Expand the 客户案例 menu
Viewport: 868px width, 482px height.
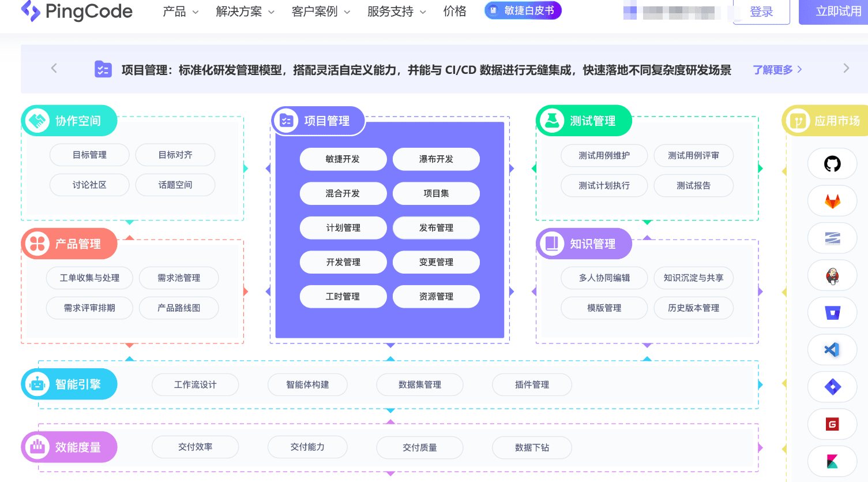[321, 12]
